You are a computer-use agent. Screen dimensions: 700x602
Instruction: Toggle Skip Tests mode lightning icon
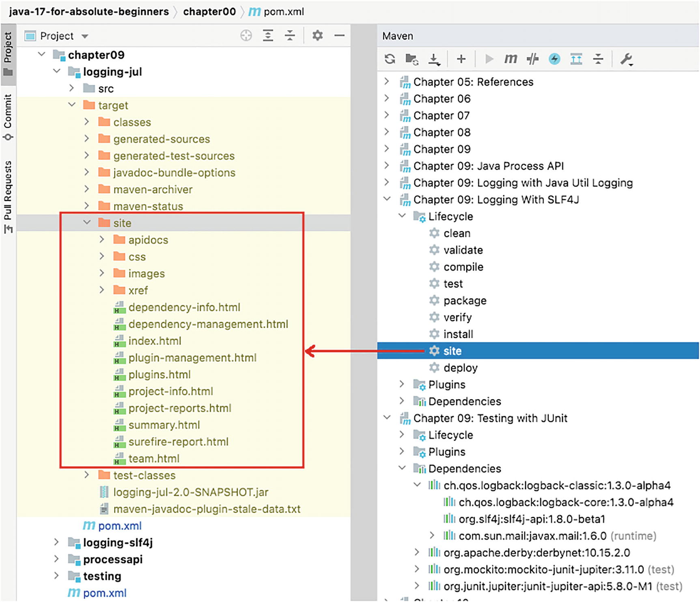tap(554, 59)
